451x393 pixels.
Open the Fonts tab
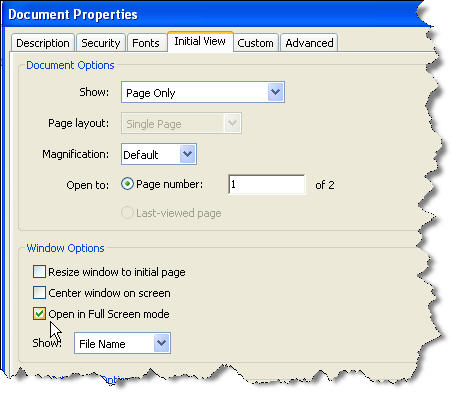point(146,43)
